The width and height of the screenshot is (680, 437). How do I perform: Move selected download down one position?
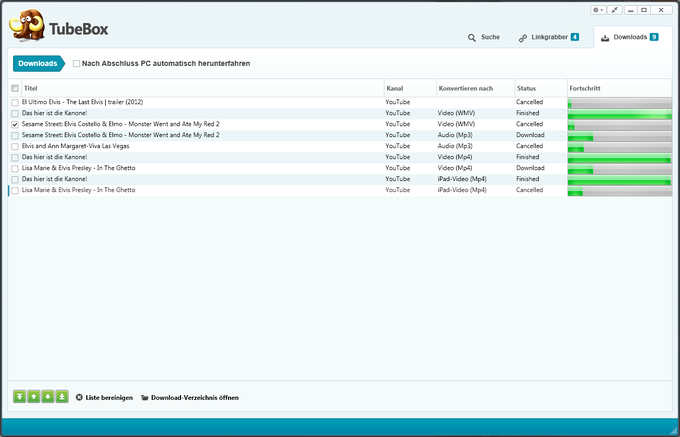tap(48, 397)
